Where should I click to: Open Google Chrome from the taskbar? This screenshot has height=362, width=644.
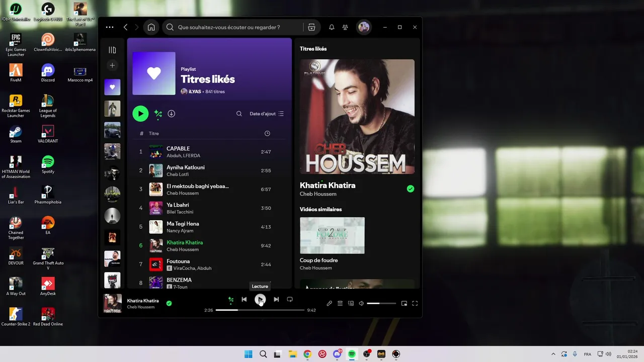307,354
